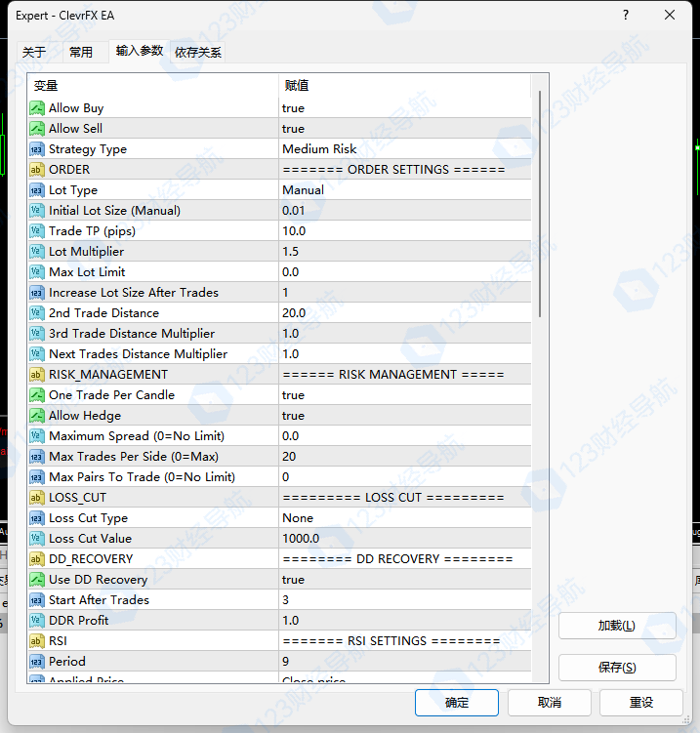The image size is (700, 733).
Task: Click the Loss Cut Value row icon
Action: tap(37, 539)
